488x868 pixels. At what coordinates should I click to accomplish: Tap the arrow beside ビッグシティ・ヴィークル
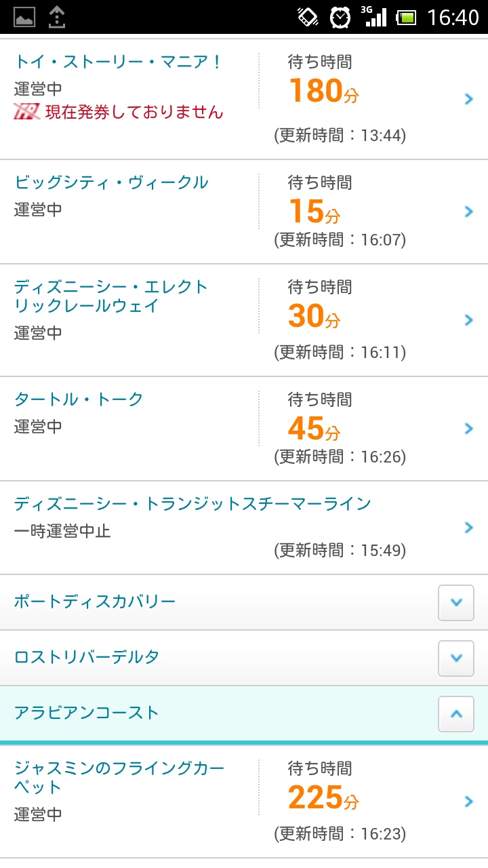coord(468,212)
